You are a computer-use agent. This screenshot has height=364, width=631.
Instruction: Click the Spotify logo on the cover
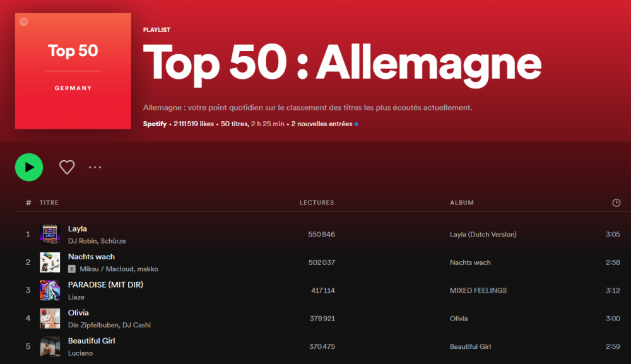pos(24,21)
